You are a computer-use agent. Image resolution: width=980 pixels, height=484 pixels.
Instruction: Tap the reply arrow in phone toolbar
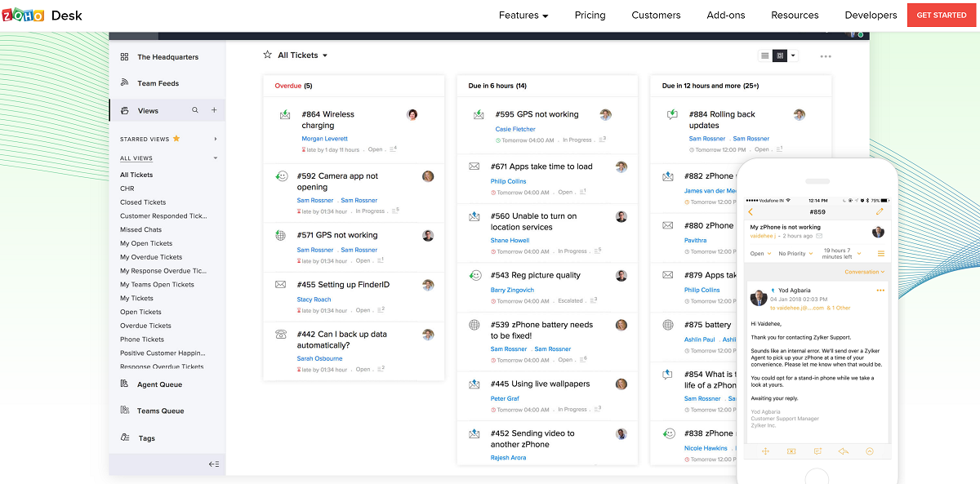pyautogui.click(x=844, y=451)
